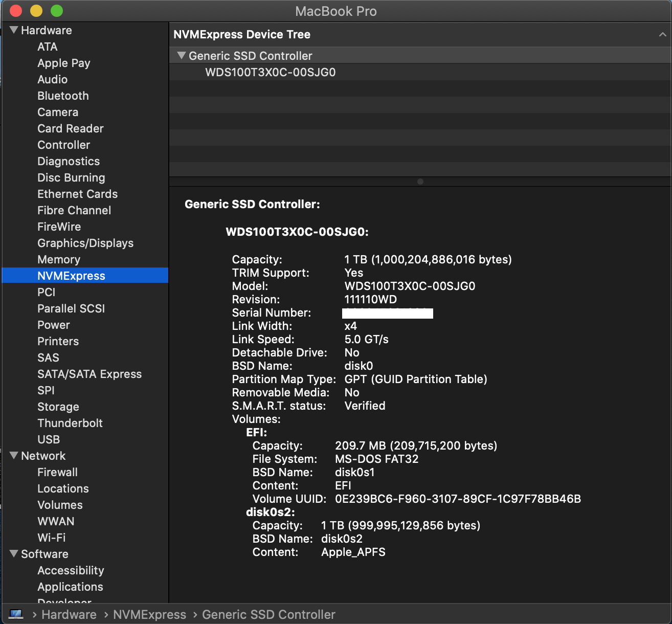The image size is (672, 624).
Task: Select Thunderbolt in the sidebar
Action: (70, 423)
